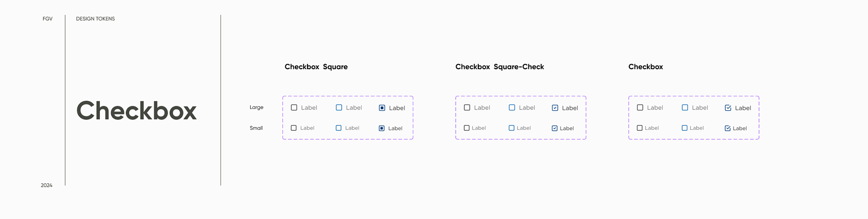Viewport: 868px width, 219px height.
Task: Tick small blue-outlined checkbox in rightmost Checkbox group
Action: click(x=684, y=128)
